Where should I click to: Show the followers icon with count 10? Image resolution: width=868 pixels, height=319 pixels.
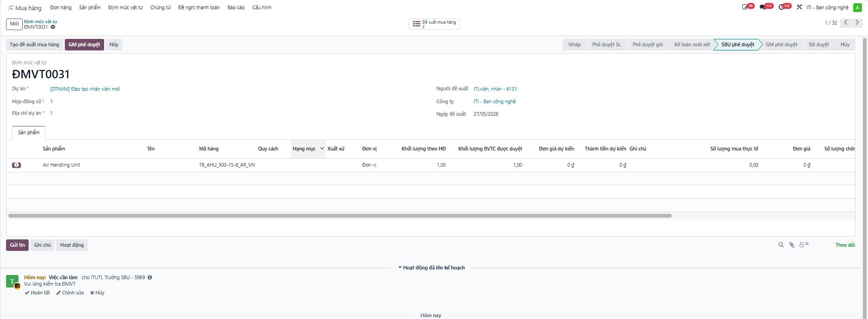(804, 244)
